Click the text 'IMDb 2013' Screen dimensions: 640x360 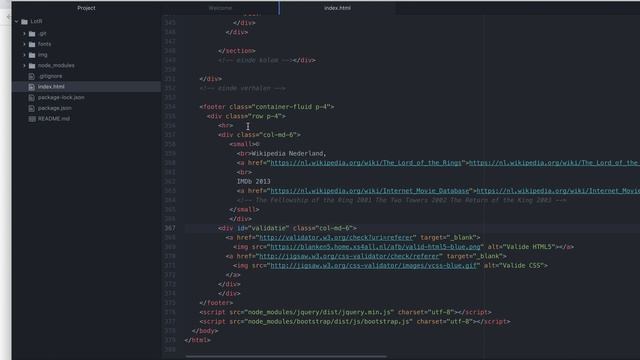click(x=253, y=182)
